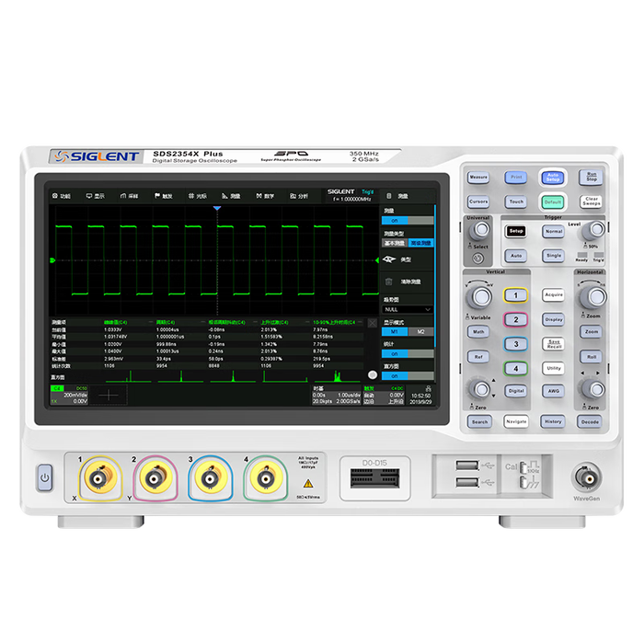Tap the measurement type icon in side menu

point(388,259)
